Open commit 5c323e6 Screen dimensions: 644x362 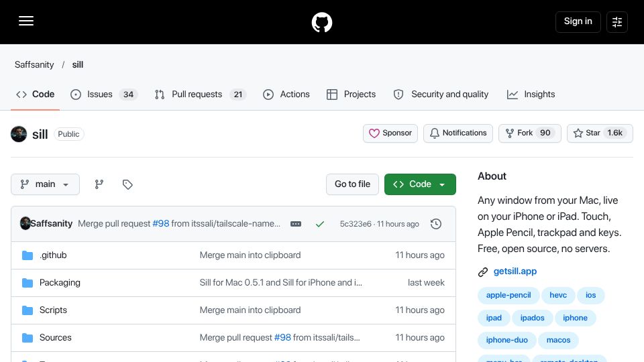tap(356, 224)
